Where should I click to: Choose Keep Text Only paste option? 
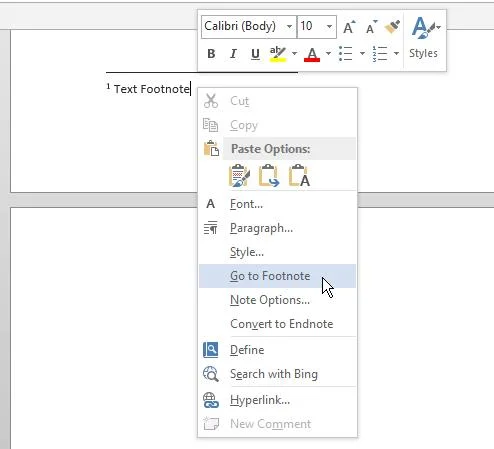299,175
